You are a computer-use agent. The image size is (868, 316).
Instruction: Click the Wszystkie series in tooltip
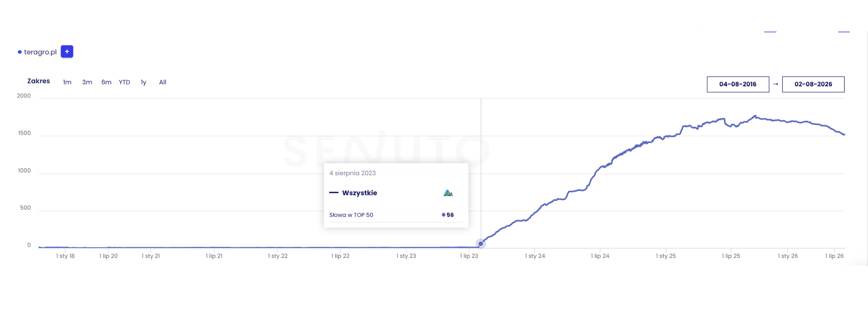point(359,193)
